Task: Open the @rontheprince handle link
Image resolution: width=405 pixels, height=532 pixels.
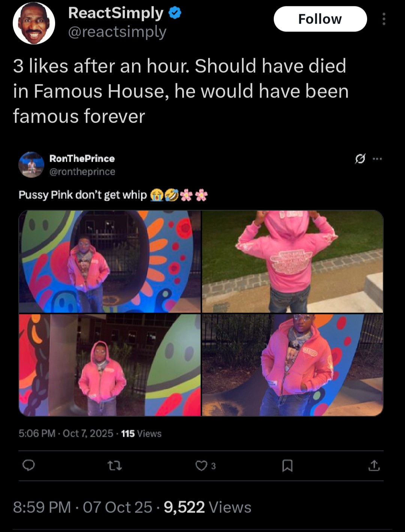Action: [82, 171]
